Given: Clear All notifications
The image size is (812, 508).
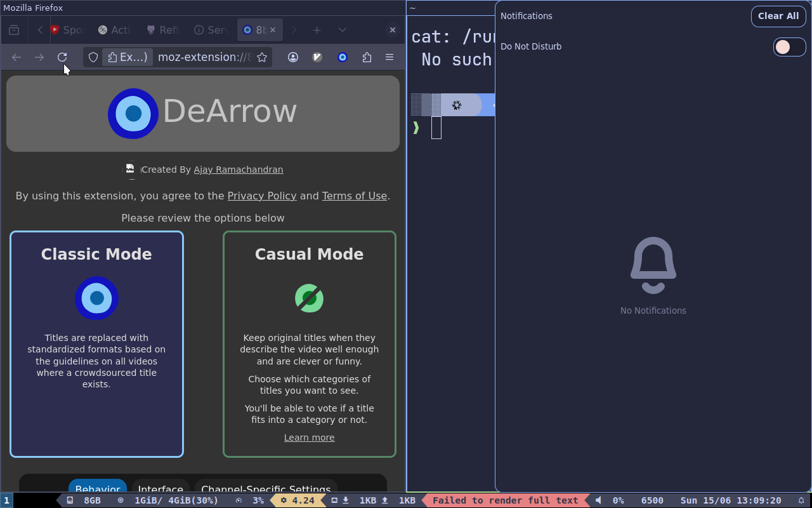Looking at the screenshot, I should click(x=778, y=17).
